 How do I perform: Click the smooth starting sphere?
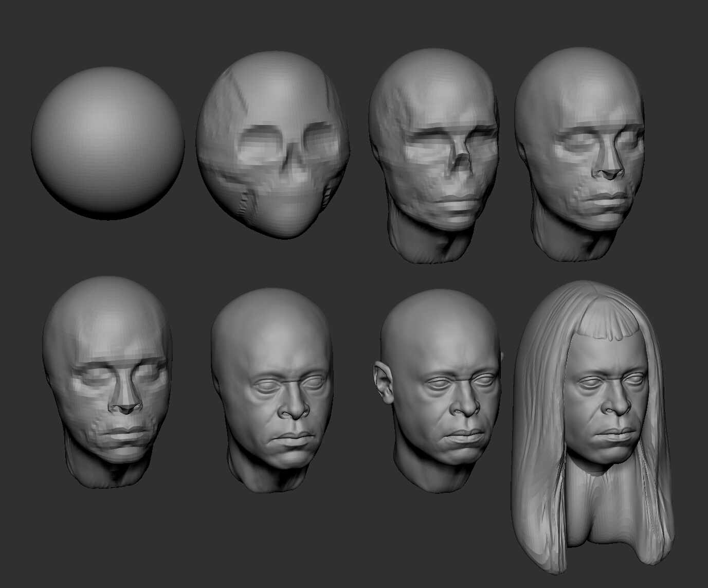click(107, 142)
